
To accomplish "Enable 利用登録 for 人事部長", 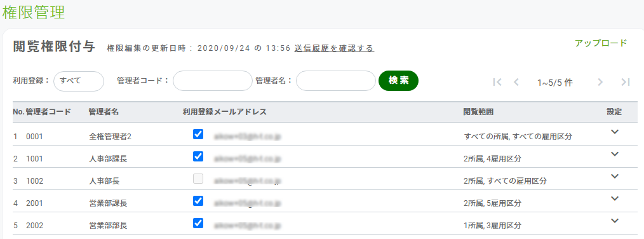I will click(198, 179).
